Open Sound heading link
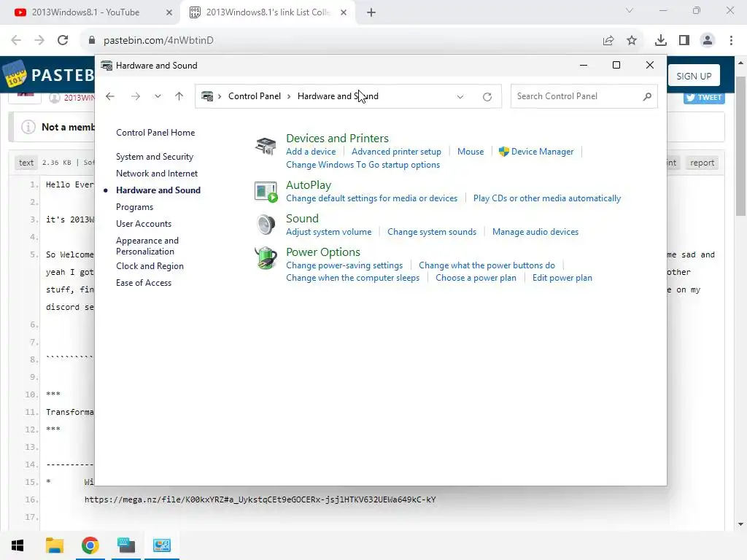The width and height of the screenshot is (747, 560). 302,219
